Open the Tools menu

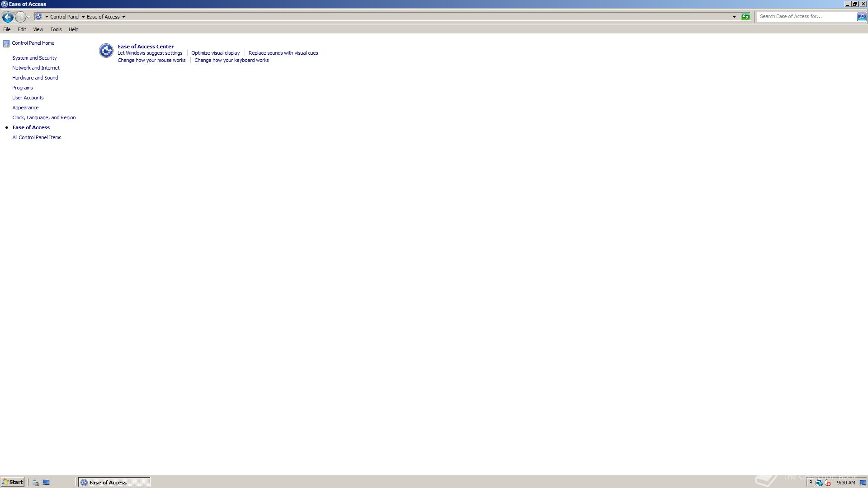(x=56, y=29)
